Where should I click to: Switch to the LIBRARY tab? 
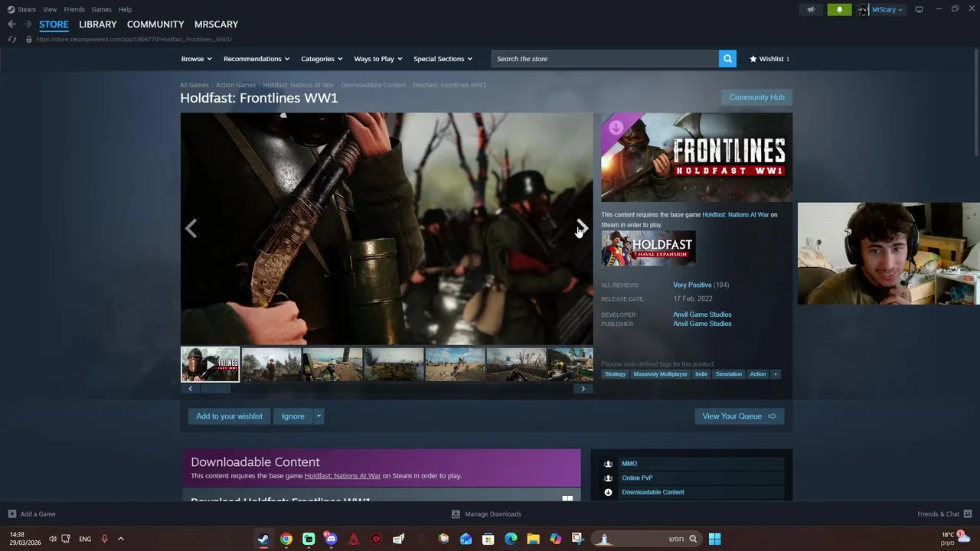coord(98,24)
